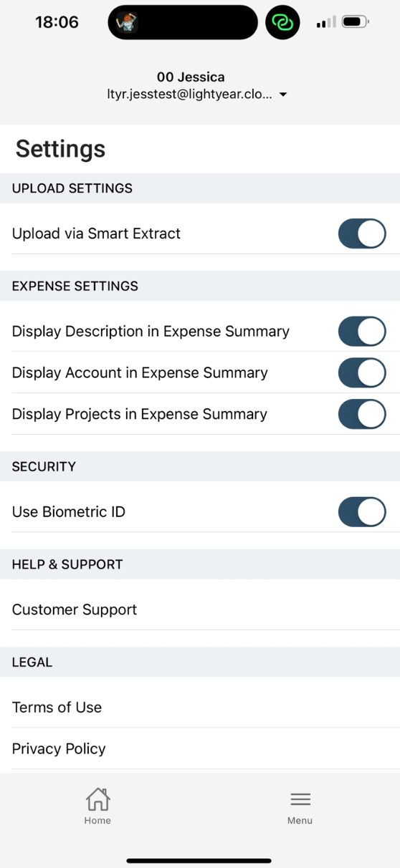The image size is (400, 868).
Task: Tap the 18:06 clock in status bar
Action: (x=57, y=22)
